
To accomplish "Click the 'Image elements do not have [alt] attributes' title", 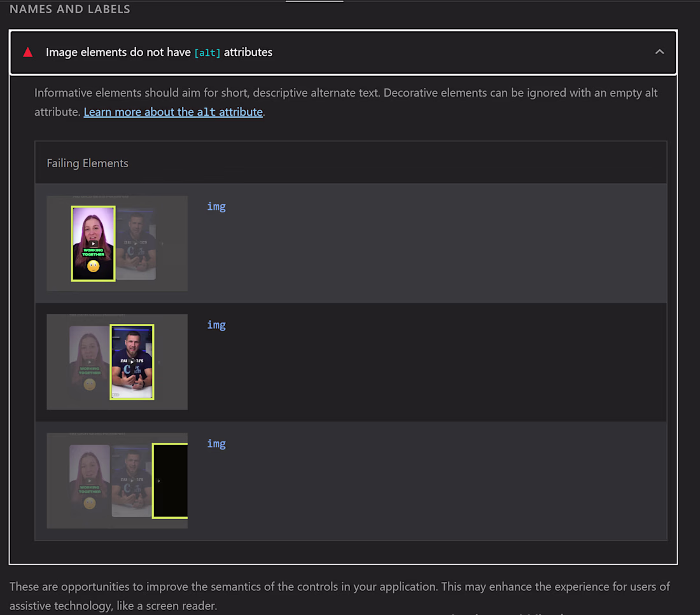I will coord(159,52).
